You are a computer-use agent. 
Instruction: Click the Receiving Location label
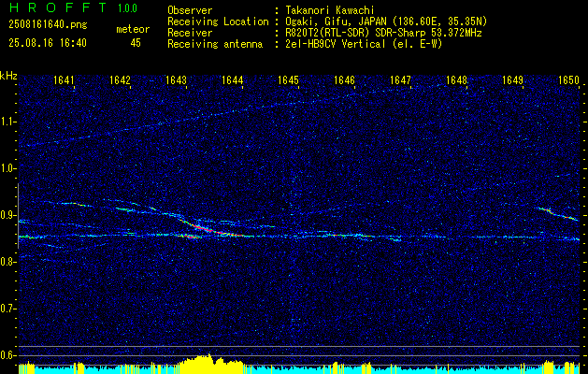218,22
